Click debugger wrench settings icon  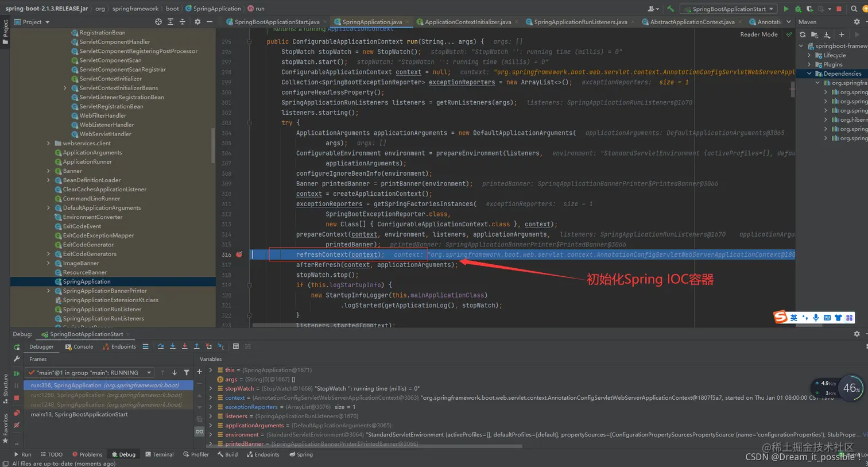pos(17,359)
